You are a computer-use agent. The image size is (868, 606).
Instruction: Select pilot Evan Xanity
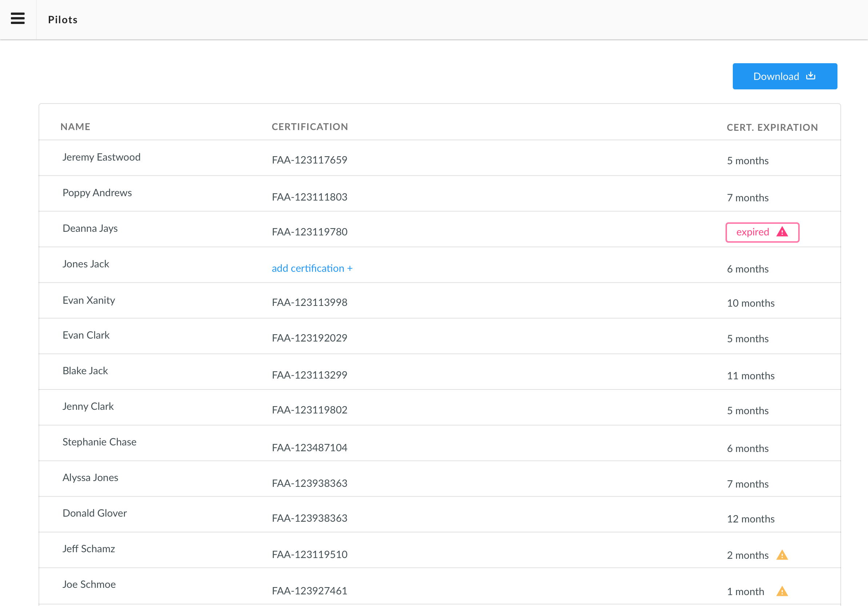pos(89,300)
